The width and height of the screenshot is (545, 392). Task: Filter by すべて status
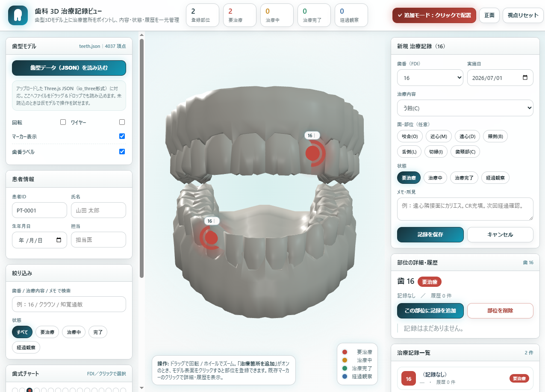pyautogui.click(x=22, y=332)
